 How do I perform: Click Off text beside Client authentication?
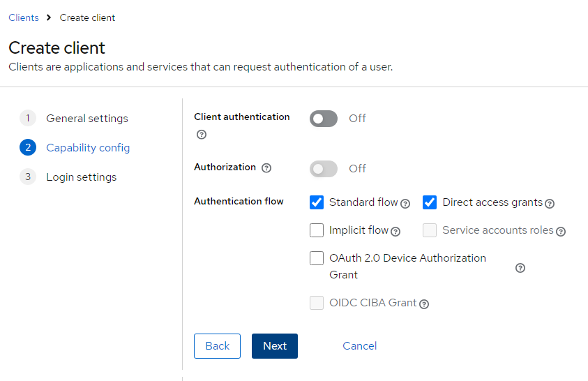click(x=357, y=119)
